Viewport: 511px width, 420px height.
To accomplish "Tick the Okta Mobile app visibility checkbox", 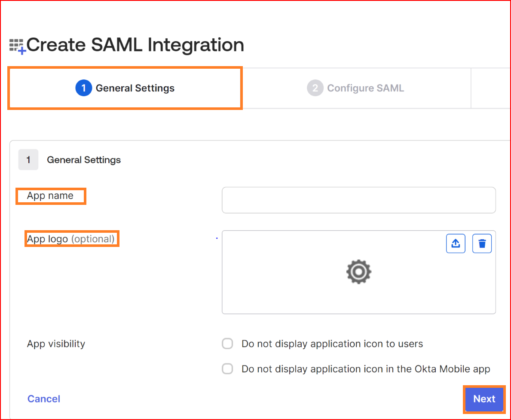I will coord(227,369).
